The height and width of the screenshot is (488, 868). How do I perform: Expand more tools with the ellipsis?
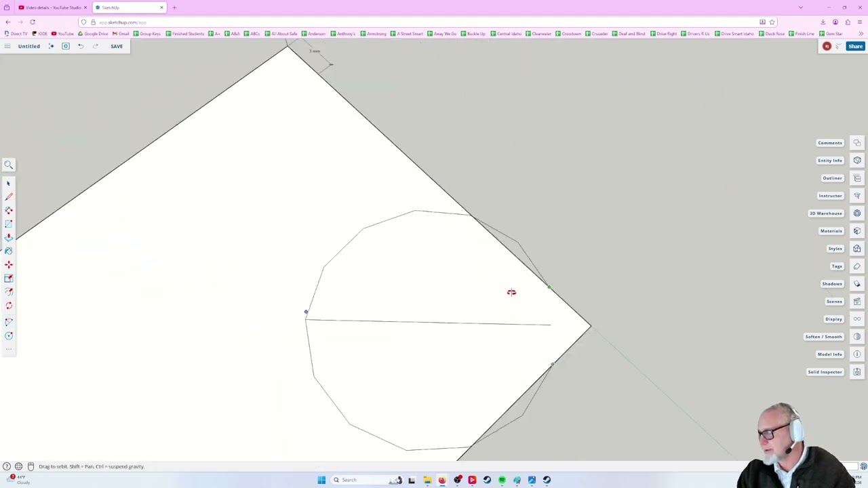click(9, 349)
